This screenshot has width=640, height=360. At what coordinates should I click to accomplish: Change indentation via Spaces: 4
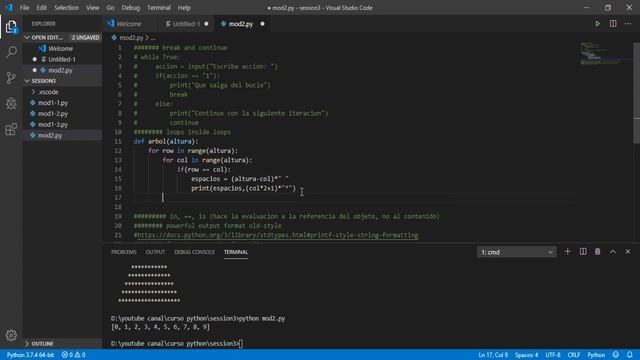pyautogui.click(x=526, y=355)
